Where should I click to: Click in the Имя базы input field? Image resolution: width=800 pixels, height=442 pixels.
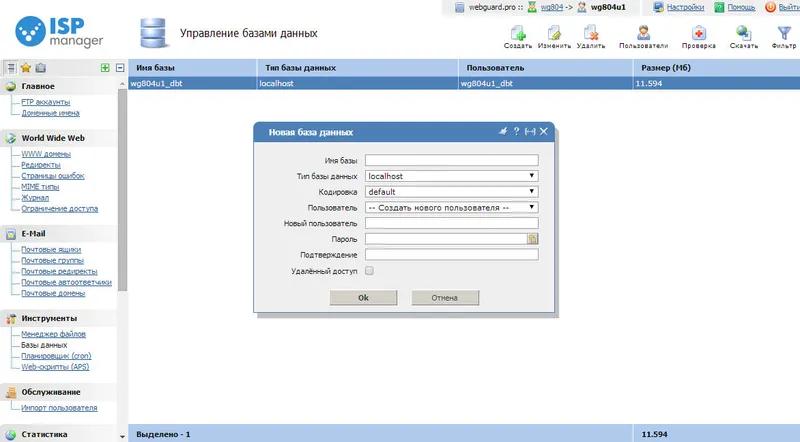[452, 160]
